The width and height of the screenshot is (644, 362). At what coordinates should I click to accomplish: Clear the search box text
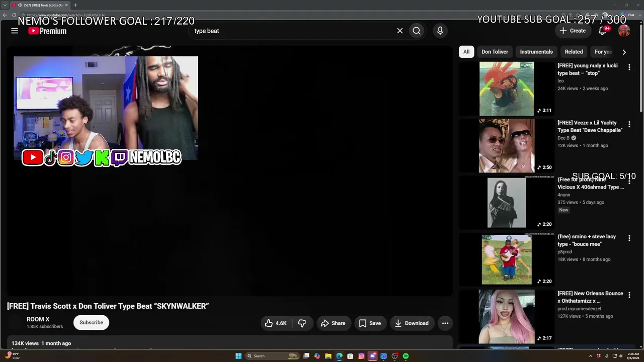[400, 31]
